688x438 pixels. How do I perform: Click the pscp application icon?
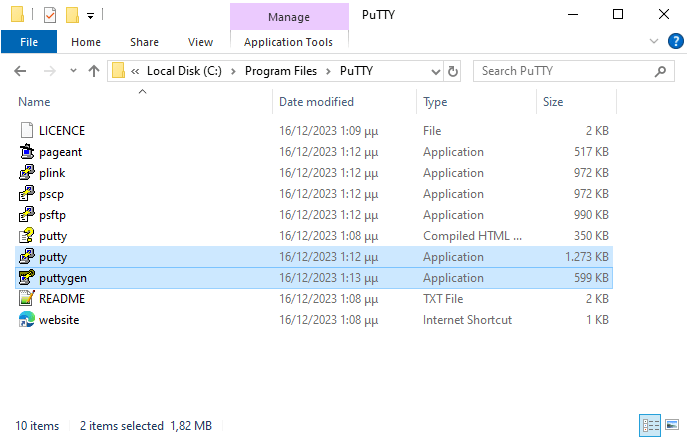click(26, 194)
